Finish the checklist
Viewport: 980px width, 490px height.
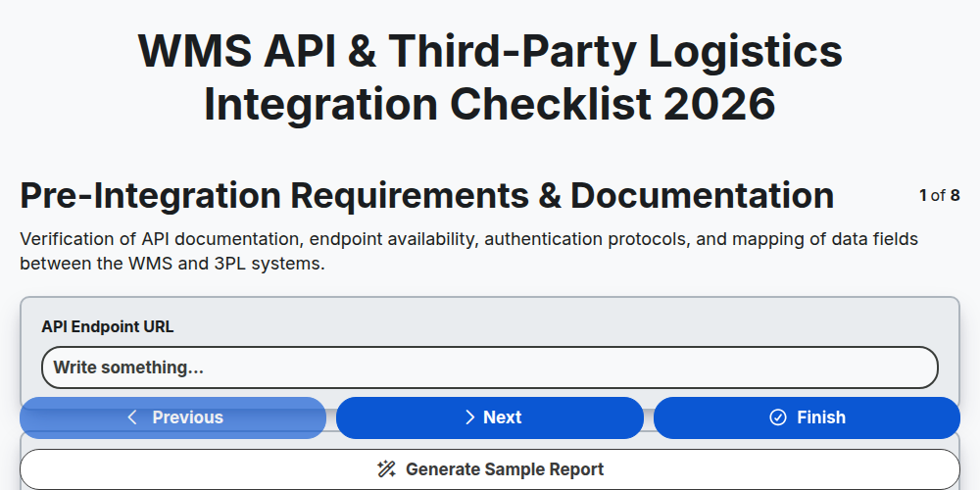coord(807,417)
